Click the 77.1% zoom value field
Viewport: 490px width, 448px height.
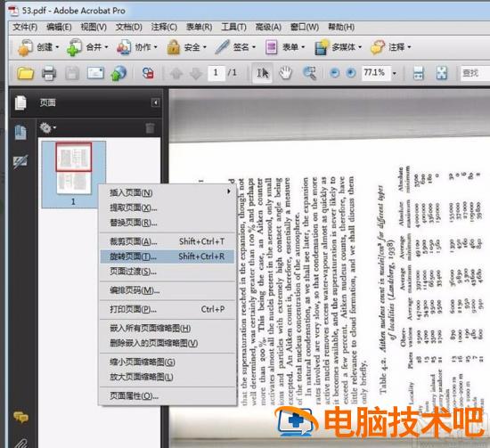point(376,73)
